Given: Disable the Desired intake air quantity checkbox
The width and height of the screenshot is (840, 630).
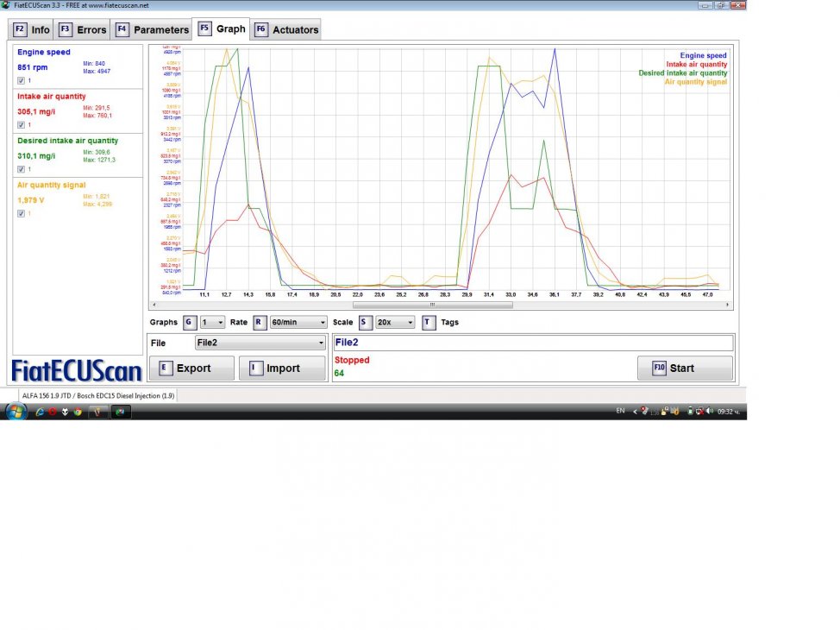Looking at the screenshot, I should tap(21, 169).
